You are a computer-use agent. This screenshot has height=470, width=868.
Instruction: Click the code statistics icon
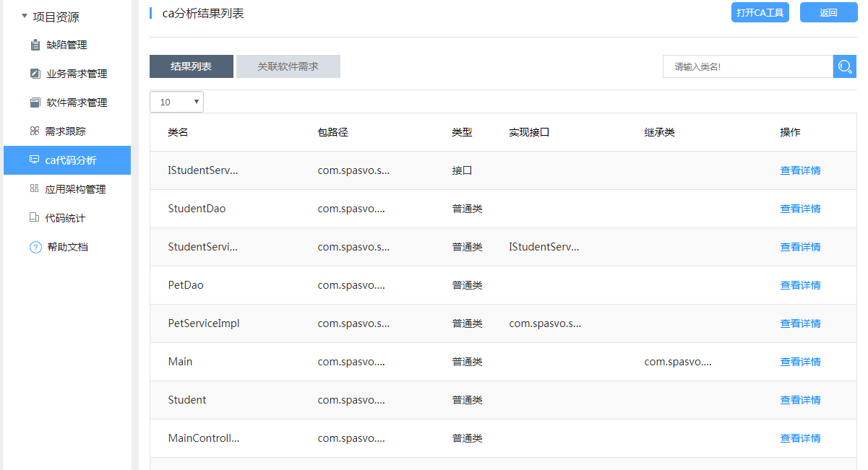35,218
